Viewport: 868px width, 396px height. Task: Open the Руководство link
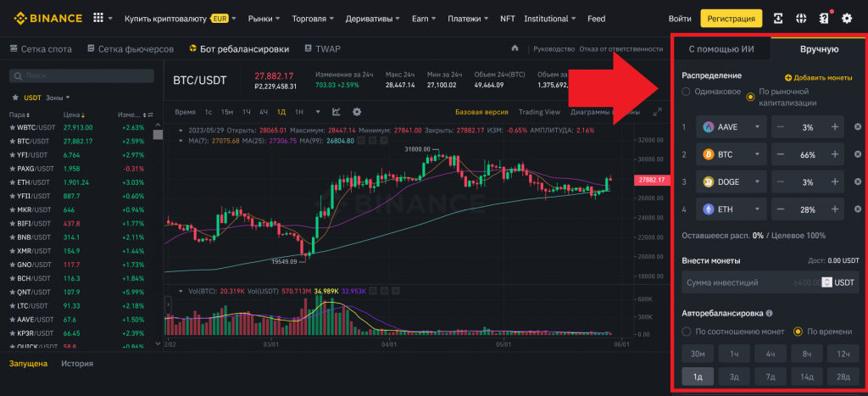click(554, 48)
